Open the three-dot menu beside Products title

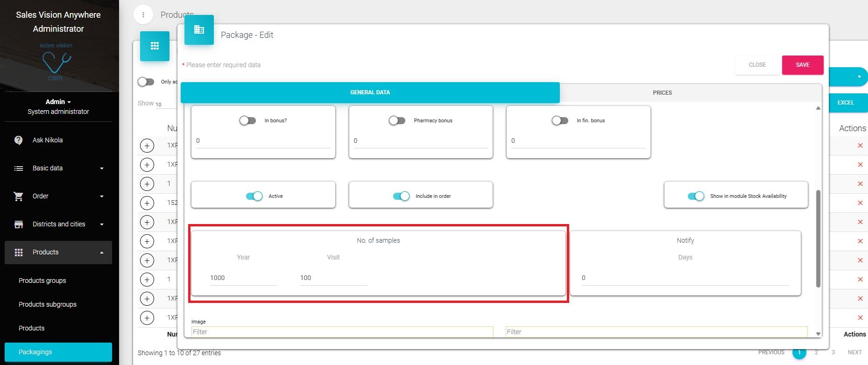[143, 15]
